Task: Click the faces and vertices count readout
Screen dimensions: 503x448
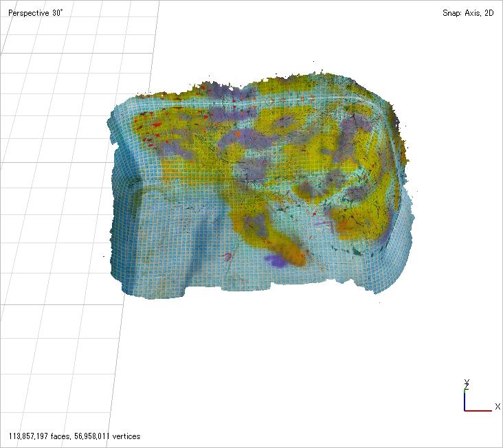Action: (74, 436)
